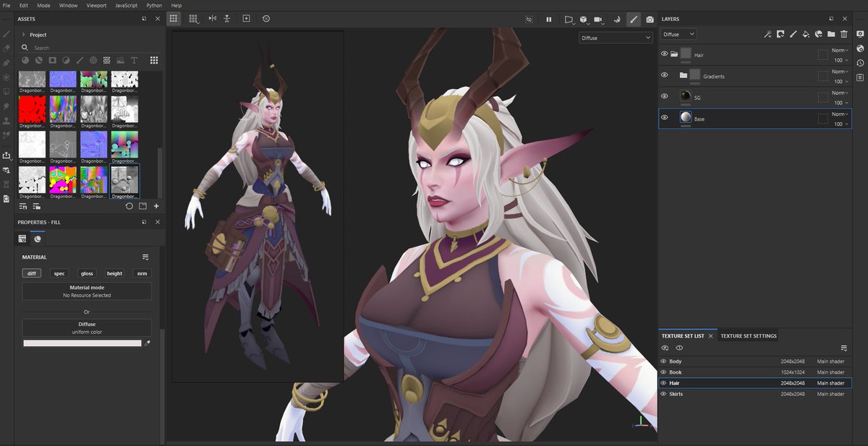The width and height of the screenshot is (868, 446).
Task: Toggle visibility of the Base layer
Action: pos(664,117)
